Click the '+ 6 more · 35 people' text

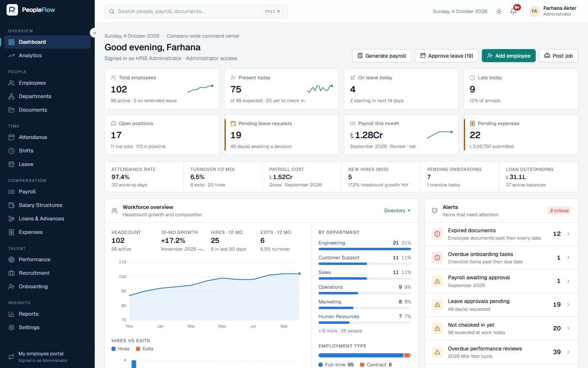340,331
